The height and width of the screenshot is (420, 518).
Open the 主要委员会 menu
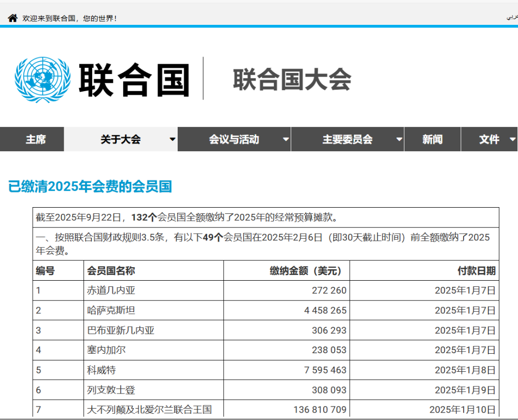coord(347,139)
